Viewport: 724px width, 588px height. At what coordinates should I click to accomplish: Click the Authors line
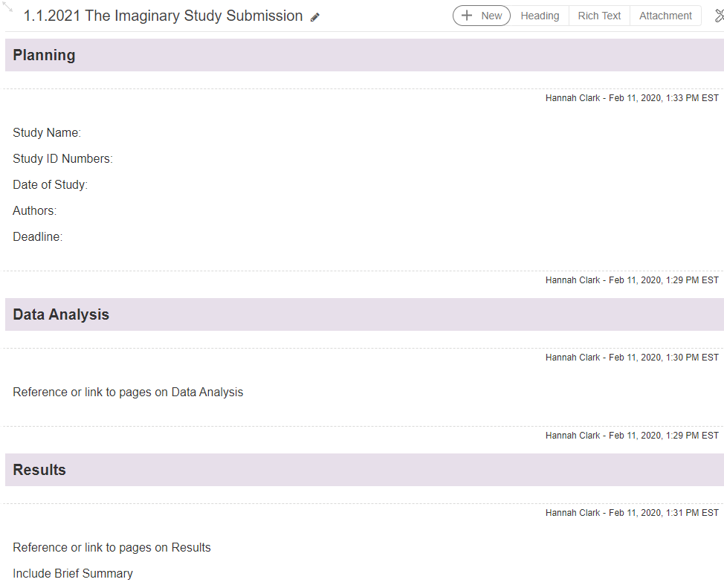pyautogui.click(x=34, y=211)
